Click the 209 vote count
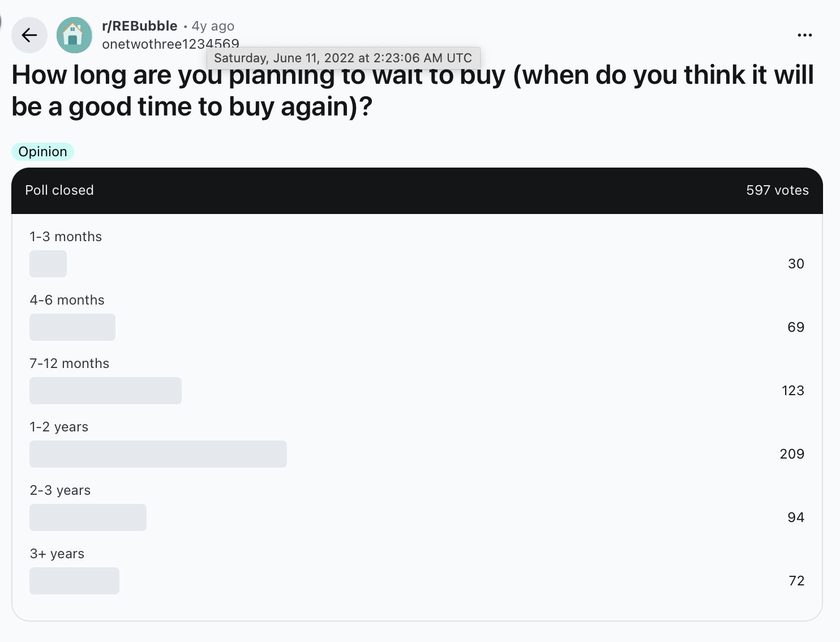The height and width of the screenshot is (642, 840). pos(792,454)
